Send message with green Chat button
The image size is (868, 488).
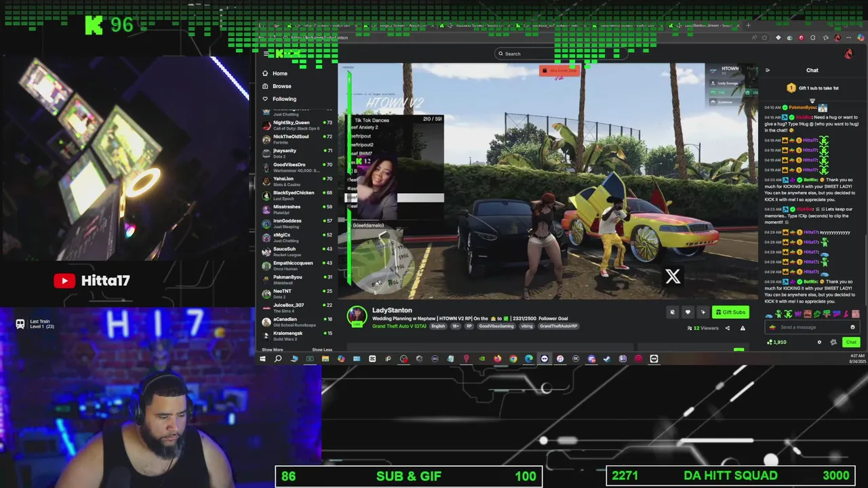(851, 342)
